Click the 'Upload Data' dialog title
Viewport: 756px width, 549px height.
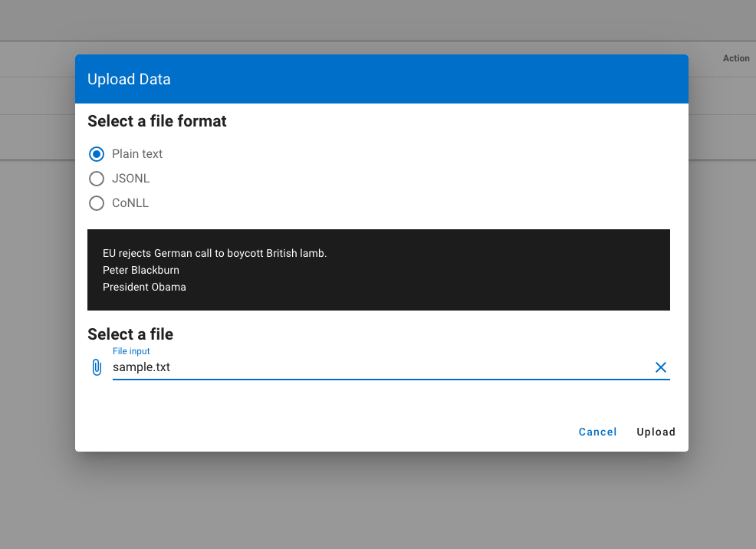(x=129, y=79)
